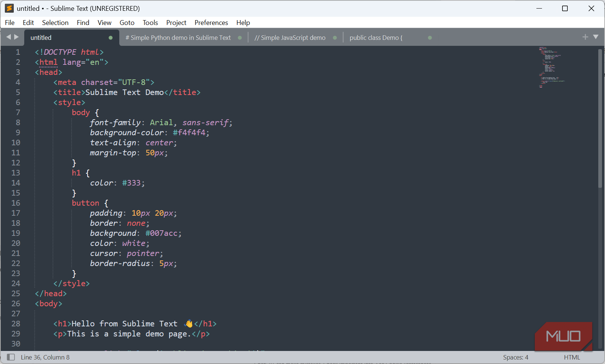The height and width of the screenshot is (364, 605).
Task: Click line number 16 in gutter
Action: click(16, 203)
